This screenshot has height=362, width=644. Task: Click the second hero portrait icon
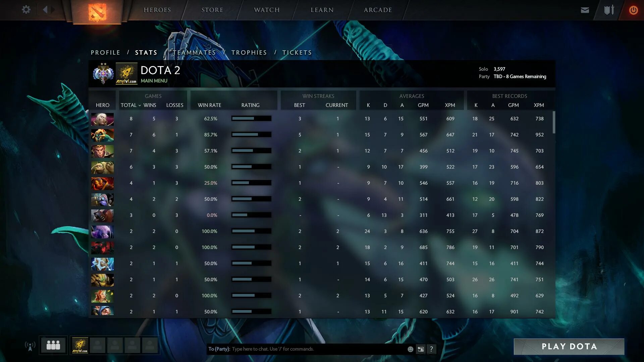102,134
